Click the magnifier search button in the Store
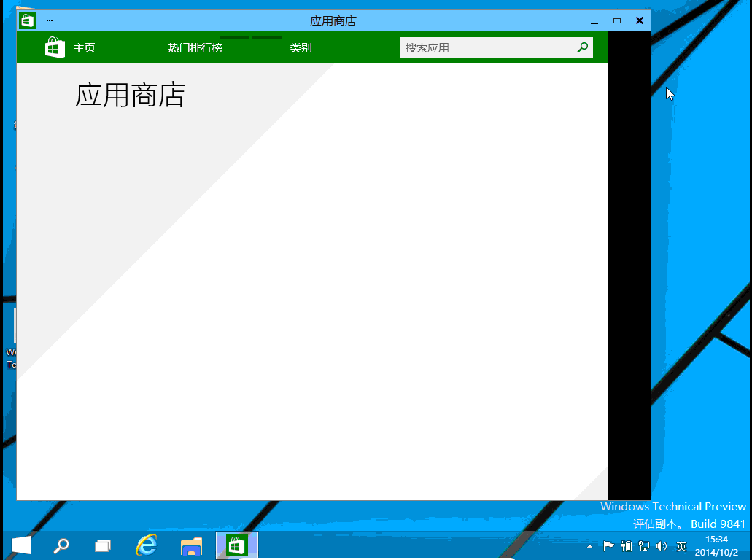This screenshot has width=752, height=560. click(583, 47)
